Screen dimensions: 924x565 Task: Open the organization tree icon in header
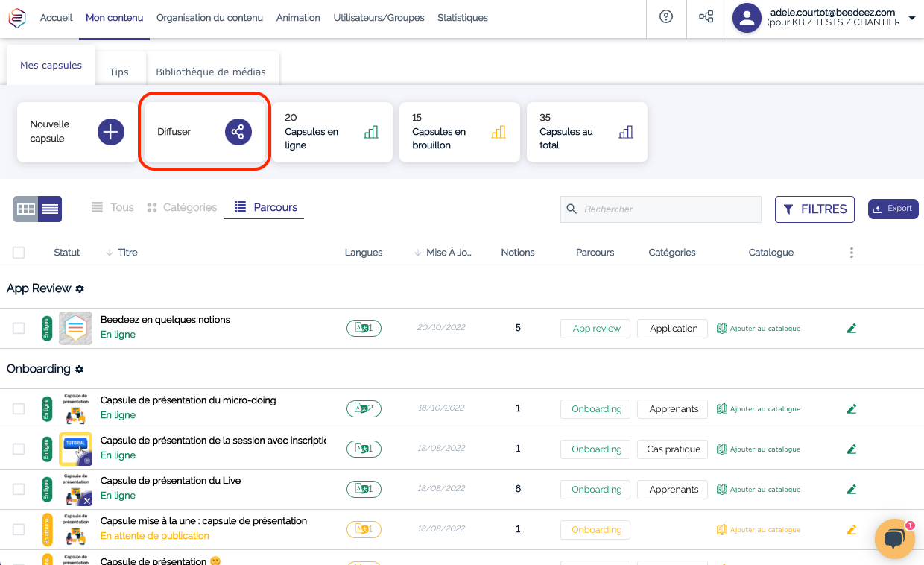pos(706,17)
